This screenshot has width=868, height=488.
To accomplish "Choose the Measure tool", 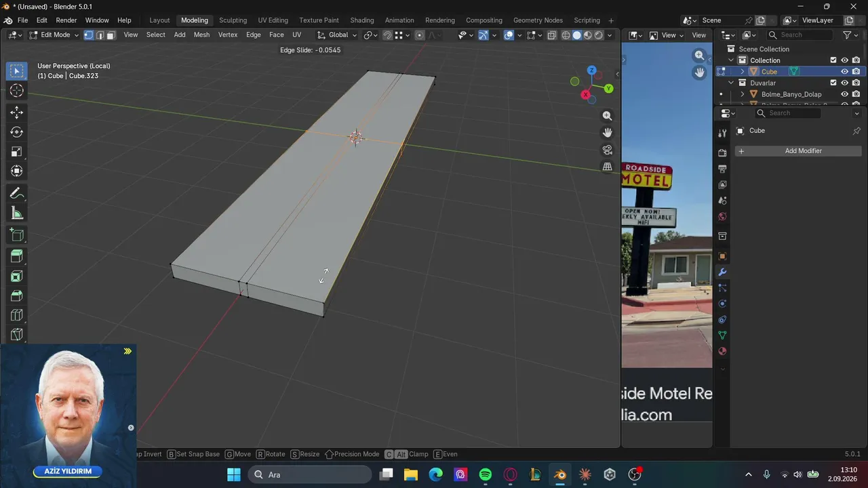I will click(x=17, y=213).
